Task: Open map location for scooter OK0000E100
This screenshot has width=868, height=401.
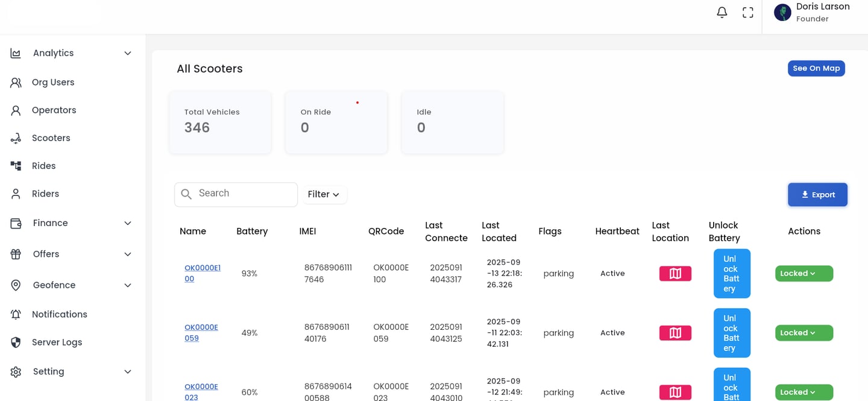Action: coord(675,274)
